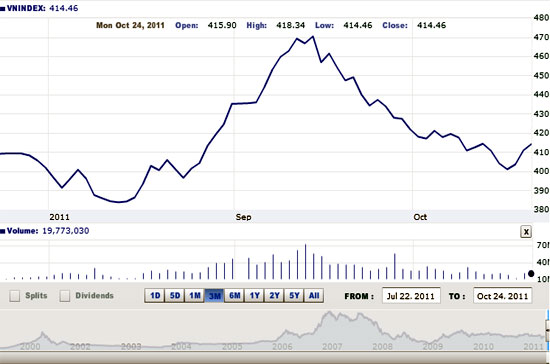
Task: Select the 1Y range button
Action: (255, 296)
